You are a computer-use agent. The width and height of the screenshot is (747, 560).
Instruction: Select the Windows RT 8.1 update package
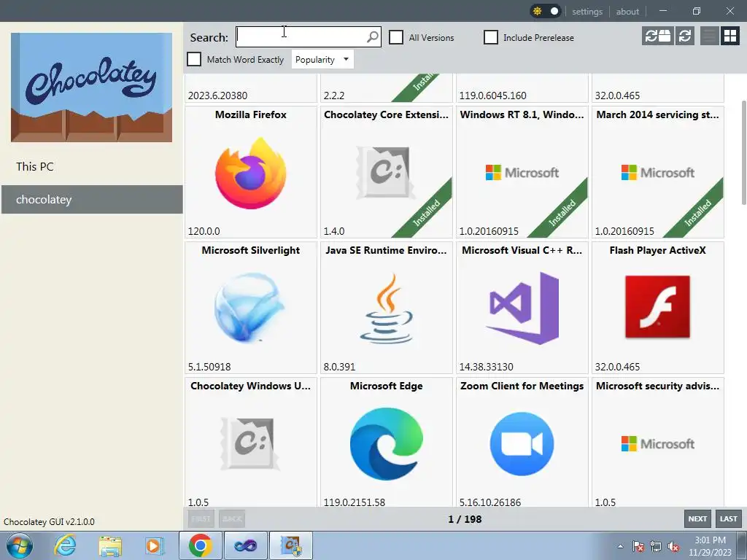click(x=522, y=172)
